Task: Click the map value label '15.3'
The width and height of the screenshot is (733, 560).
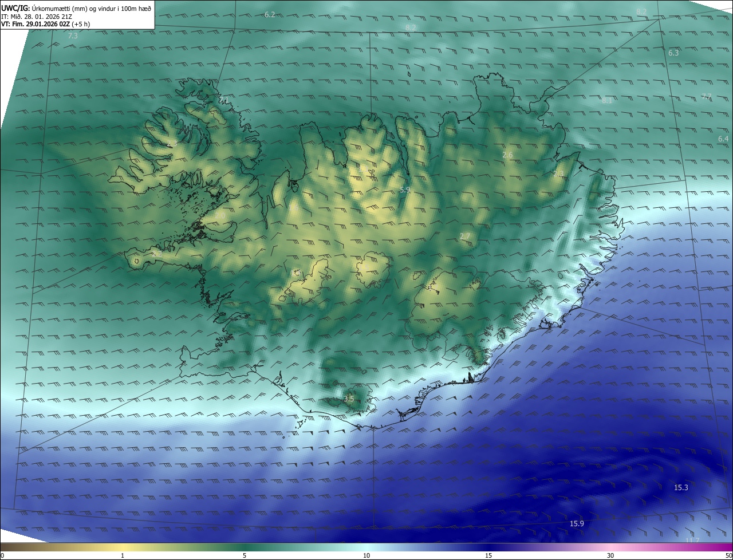Action: pos(681,488)
